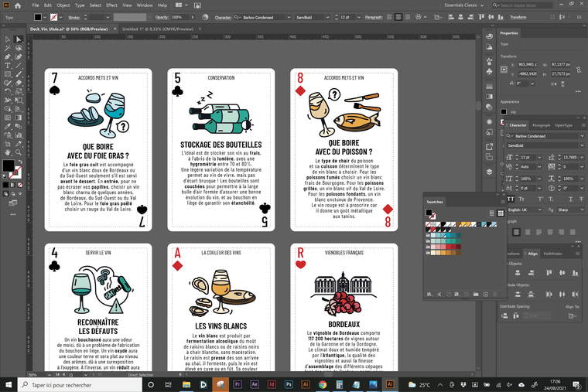Click the New Color Group folder icon
This screenshot has width=588, height=392.
pos(476,295)
